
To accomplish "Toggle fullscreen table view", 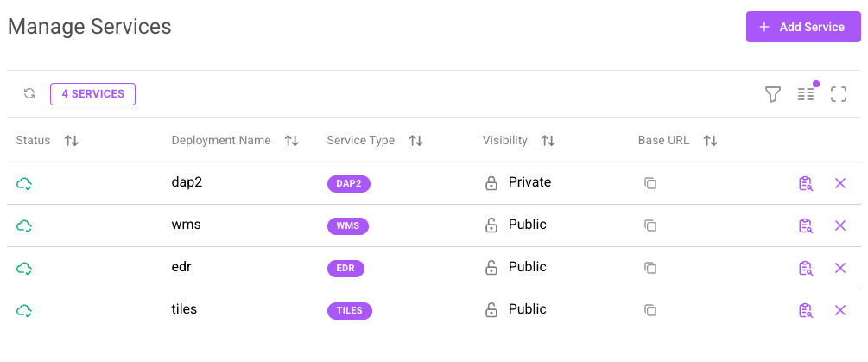I will [838, 94].
